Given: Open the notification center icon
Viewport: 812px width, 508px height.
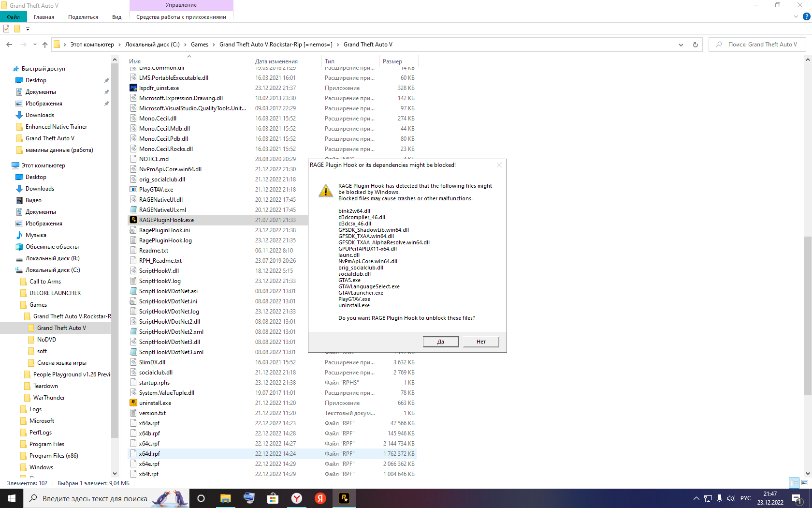Looking at the screenshot, I should point(797,498).
